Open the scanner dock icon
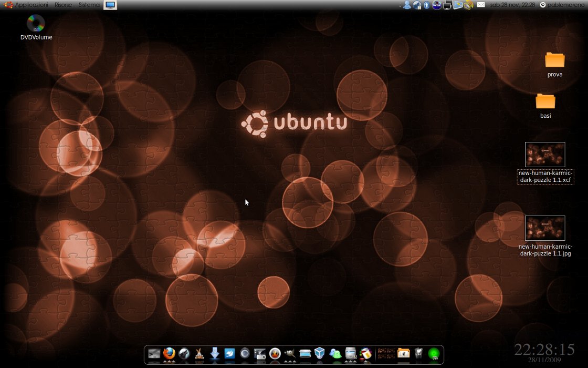The height and width of the screenshot is (368, 588). [305, 354]
